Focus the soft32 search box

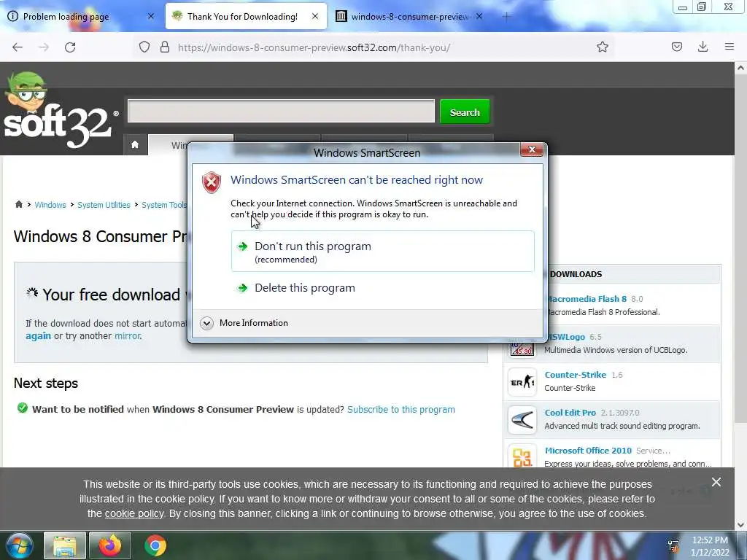tap(281, 111)
